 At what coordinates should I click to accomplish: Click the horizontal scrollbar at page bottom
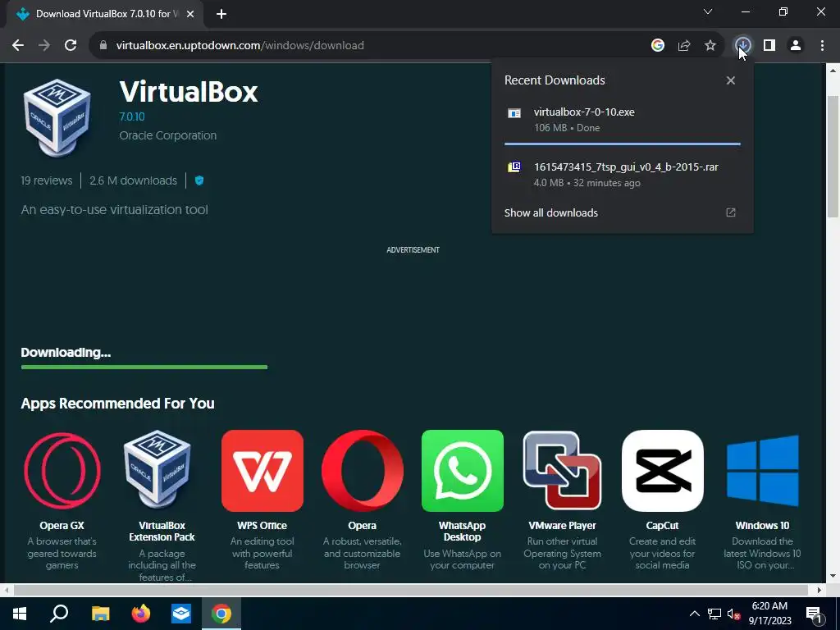[x=411, y=590]
